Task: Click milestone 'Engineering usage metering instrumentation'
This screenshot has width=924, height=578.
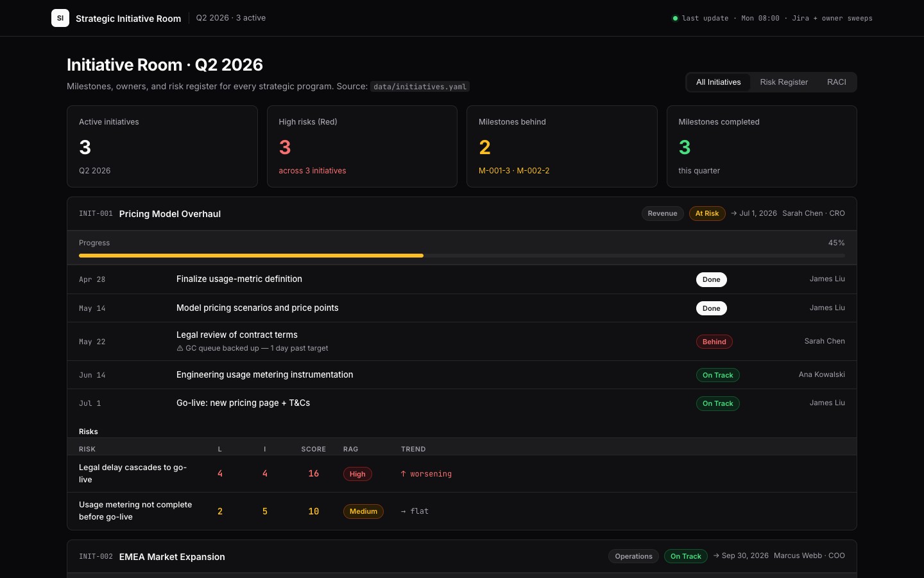Action: pos(264,374)
